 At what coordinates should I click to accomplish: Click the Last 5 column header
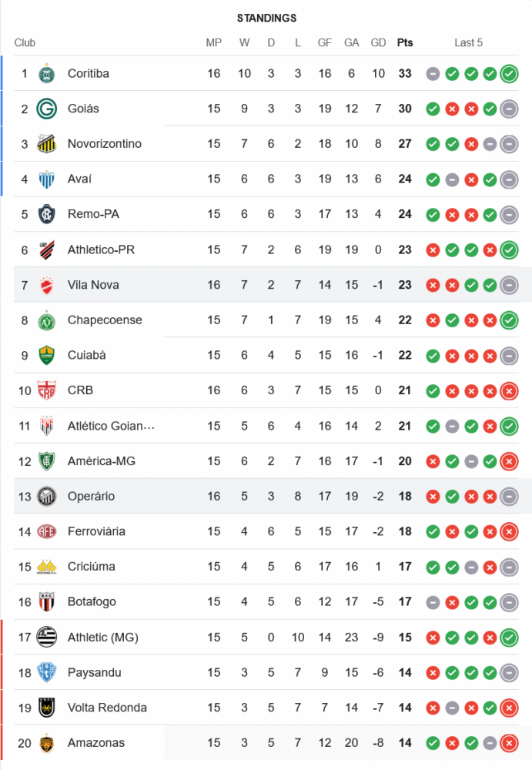[x=469, y=43]
